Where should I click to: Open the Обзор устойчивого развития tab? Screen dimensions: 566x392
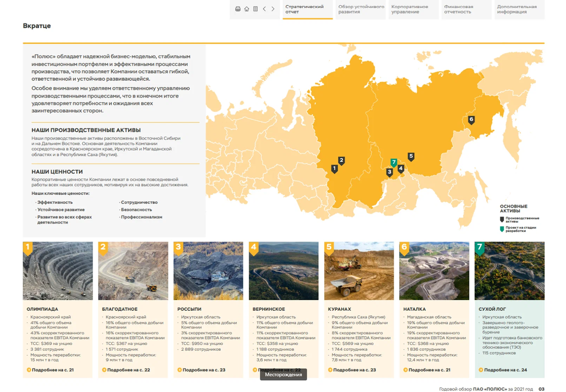(x=361, y=9)
